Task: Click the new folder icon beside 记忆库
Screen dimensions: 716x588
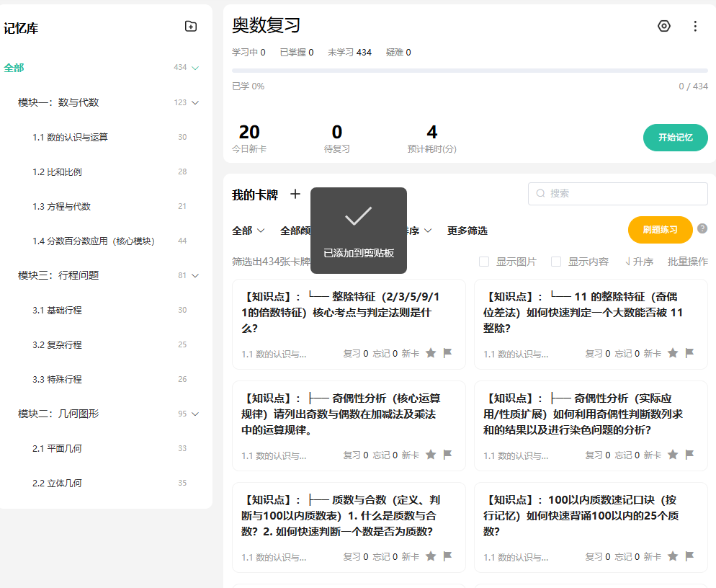Action: 191,27
